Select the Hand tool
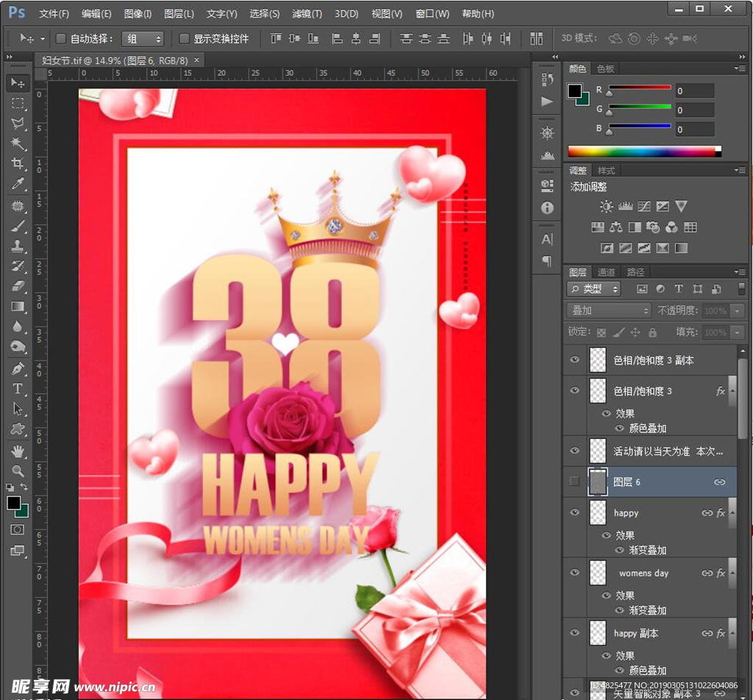Image resolution: width=753 pixels, height=700 pixels. 18,450
